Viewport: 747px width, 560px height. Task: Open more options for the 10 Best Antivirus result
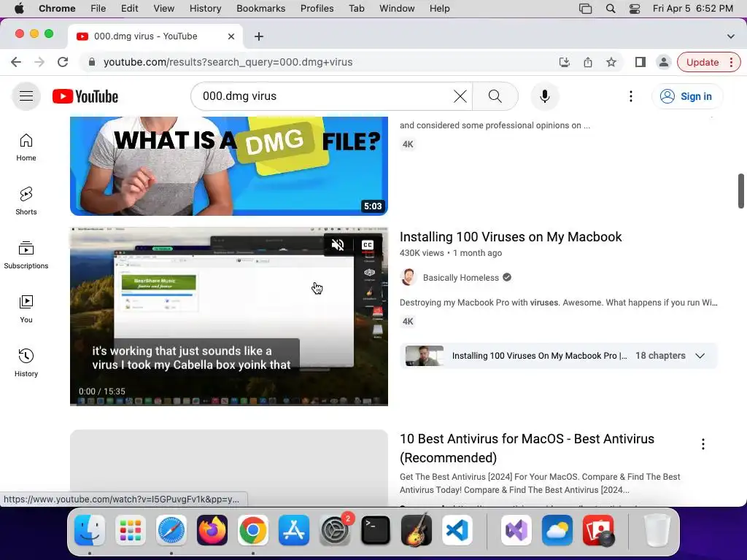coord(703,444)
